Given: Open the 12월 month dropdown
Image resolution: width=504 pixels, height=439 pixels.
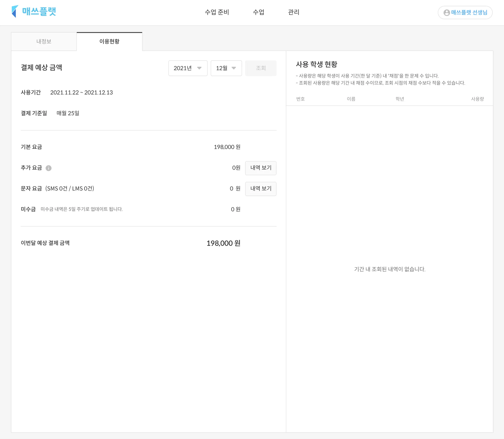Looking at the screenshot, I should tap(226, 68).
